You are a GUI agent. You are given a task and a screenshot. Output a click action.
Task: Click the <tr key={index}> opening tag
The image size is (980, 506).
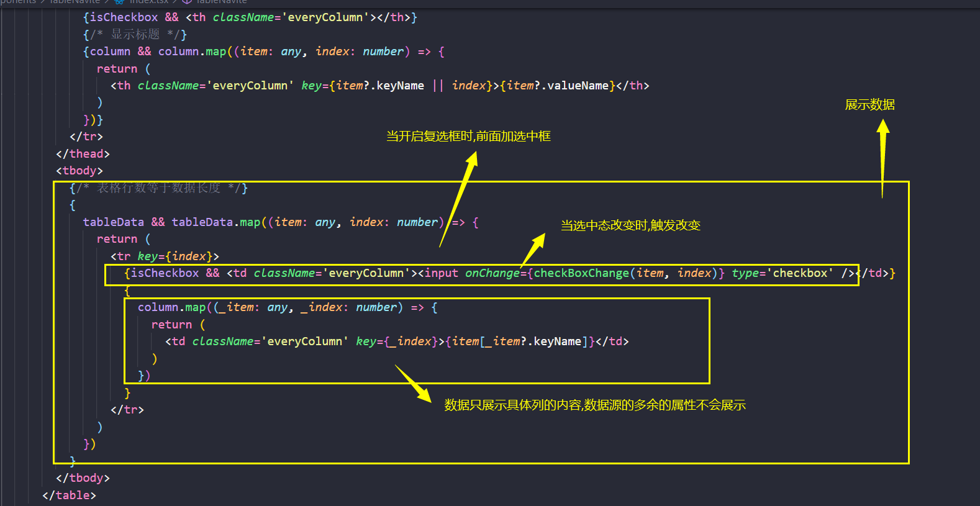pyautogui.click(x=165, y=256)
